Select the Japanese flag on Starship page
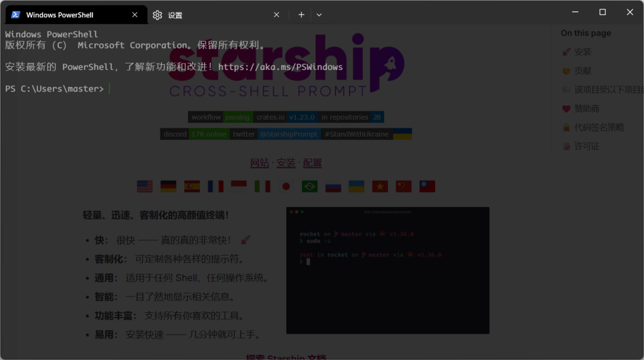 [286, 186]
